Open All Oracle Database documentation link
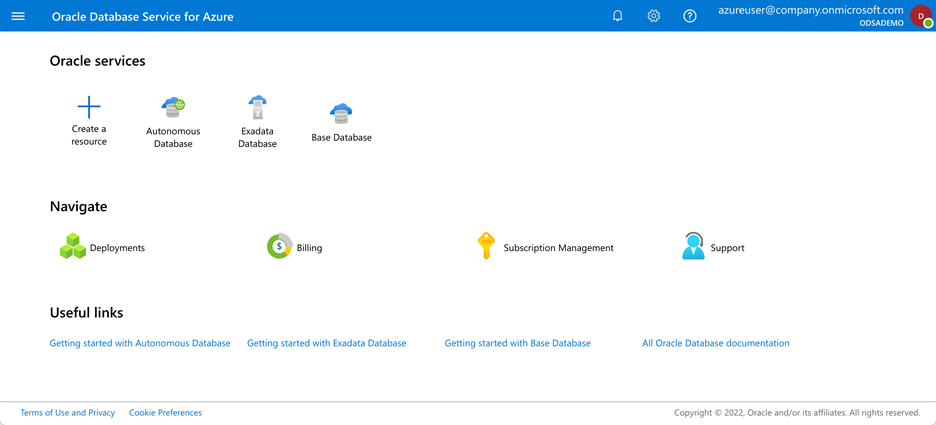The image size is (936, 425). click(x=716, y=343)
